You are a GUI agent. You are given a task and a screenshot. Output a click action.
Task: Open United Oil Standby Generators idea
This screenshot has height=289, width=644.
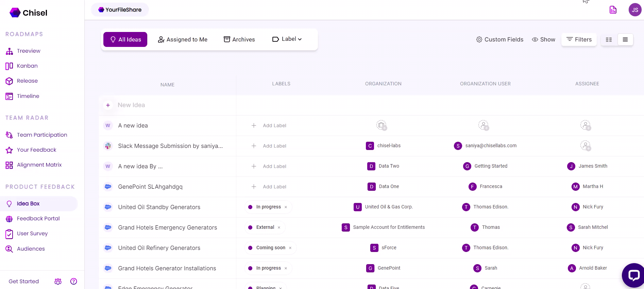159,207
